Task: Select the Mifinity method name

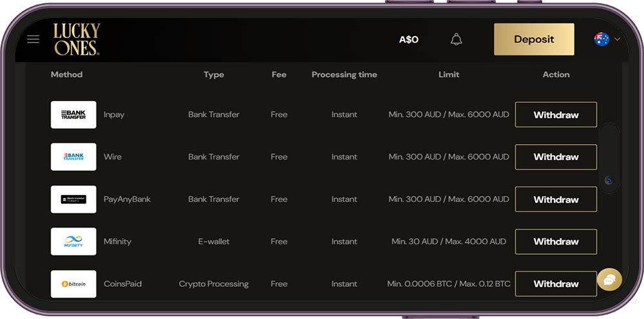Action: [x=117, y=242]
